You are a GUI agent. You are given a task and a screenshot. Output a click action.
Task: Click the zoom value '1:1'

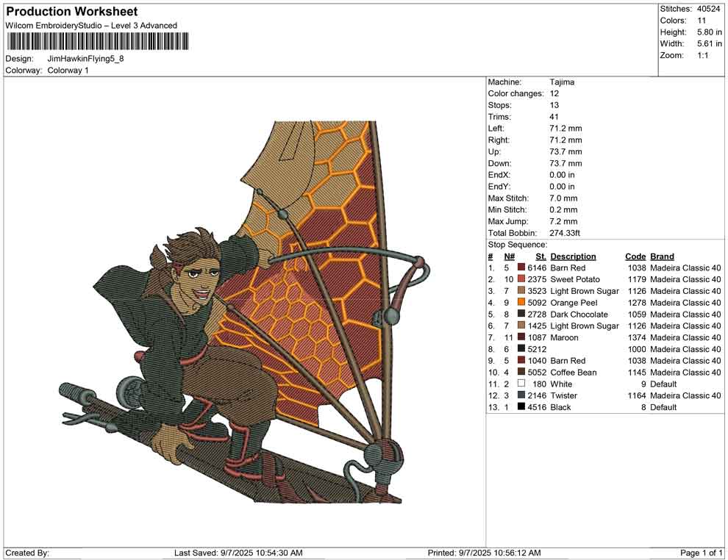coord(703,55)
